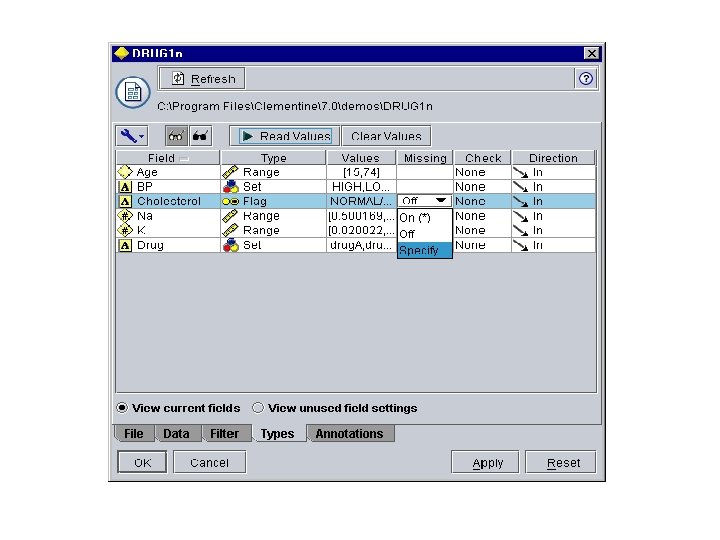Click the Set type icon for Drug
The image size is (720, 540).
pyautogui.click(x=231, y=245)
